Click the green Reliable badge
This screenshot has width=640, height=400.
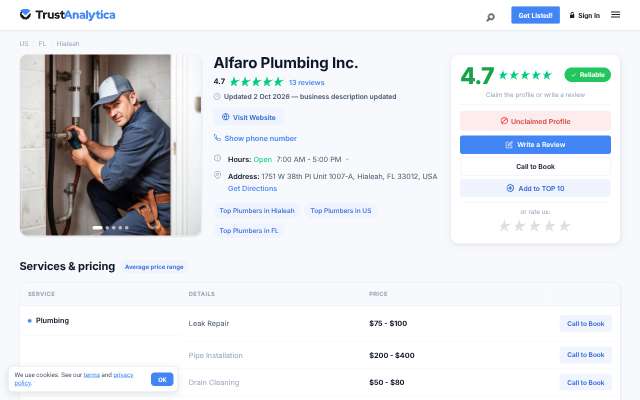587,75
